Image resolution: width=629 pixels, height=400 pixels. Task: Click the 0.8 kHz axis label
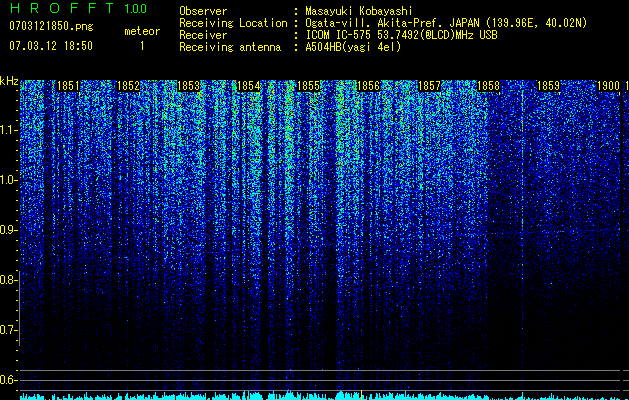pos(8,280)
